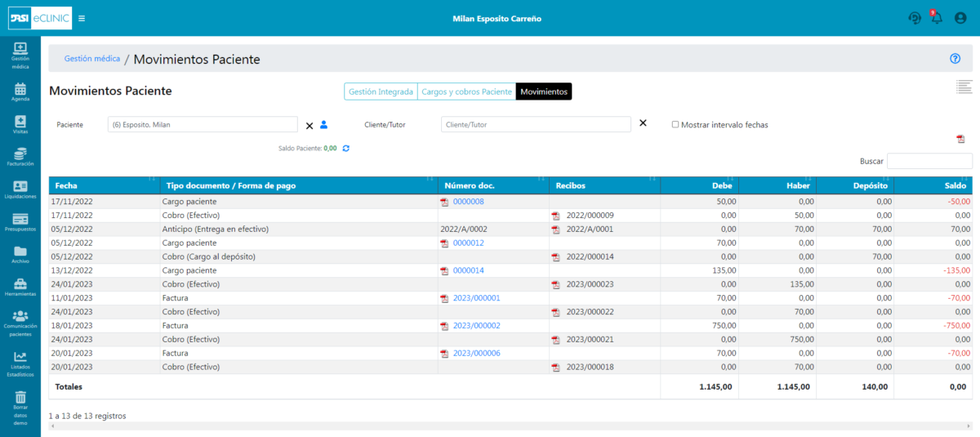Click the 1.145,00 Debe total

716,386
